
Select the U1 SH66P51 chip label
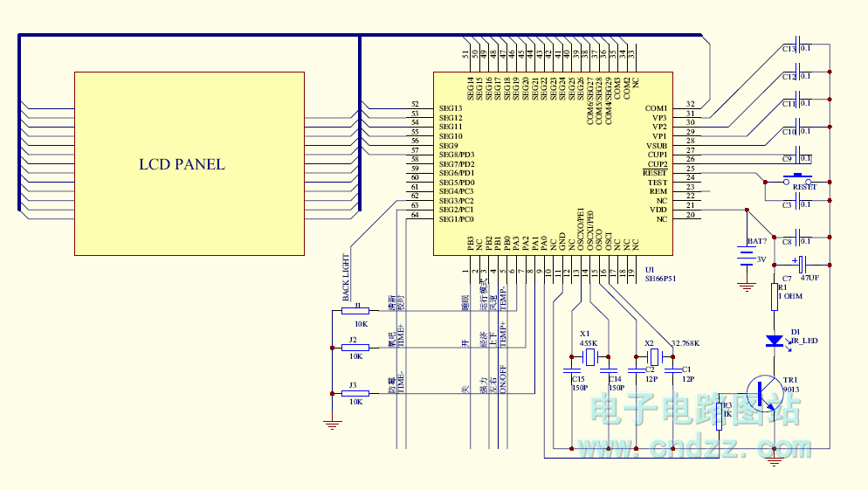point(659,275)
